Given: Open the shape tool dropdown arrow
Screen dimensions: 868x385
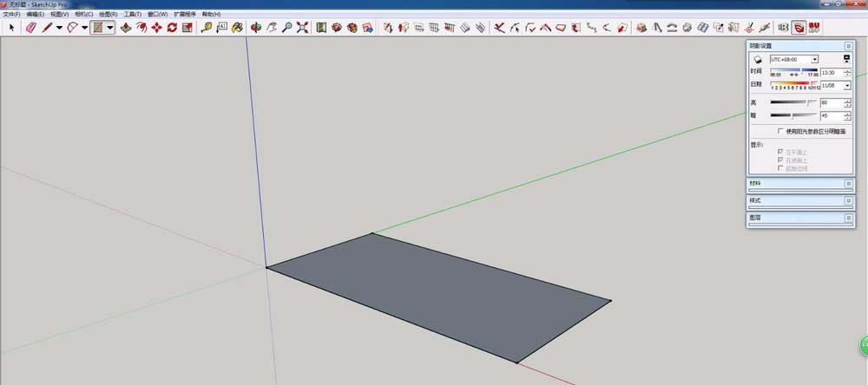Looking at the screenshot, I should tap(110, 28).
